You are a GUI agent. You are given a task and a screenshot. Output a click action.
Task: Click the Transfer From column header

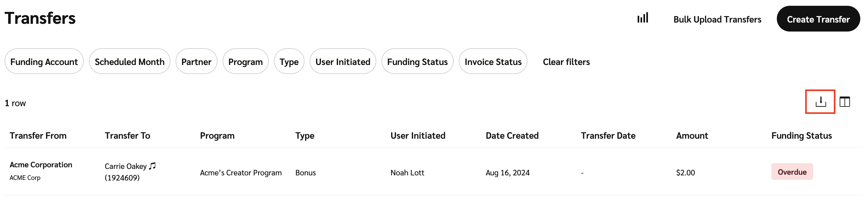coord(38,136)
